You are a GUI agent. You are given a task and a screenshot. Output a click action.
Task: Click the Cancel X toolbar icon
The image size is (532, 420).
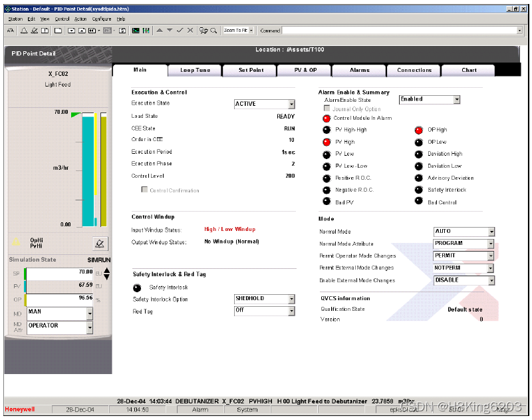190,30
